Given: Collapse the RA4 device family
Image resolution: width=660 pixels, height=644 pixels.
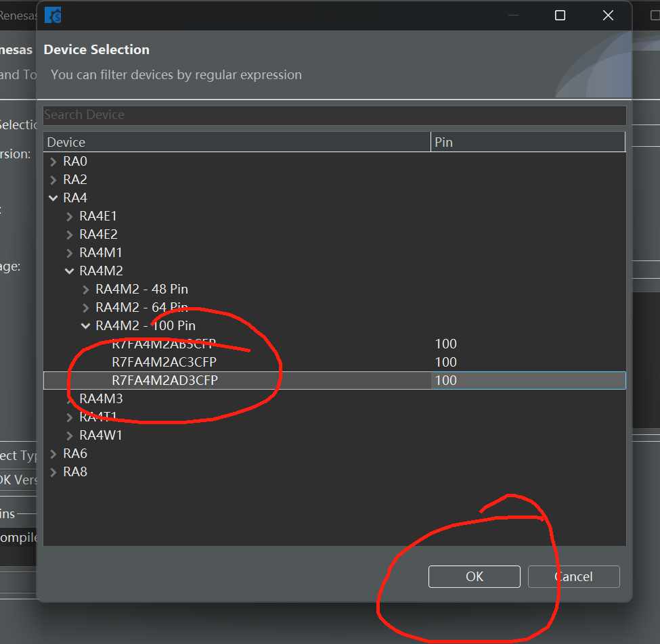Looking at the screenshot, I should point(53,198).
